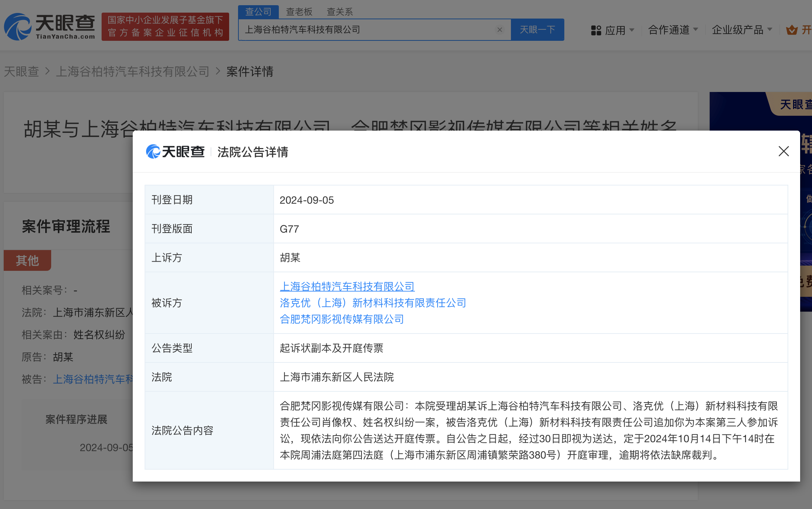
Task: Clear the search box with the × icon
Action: [500, 30]
